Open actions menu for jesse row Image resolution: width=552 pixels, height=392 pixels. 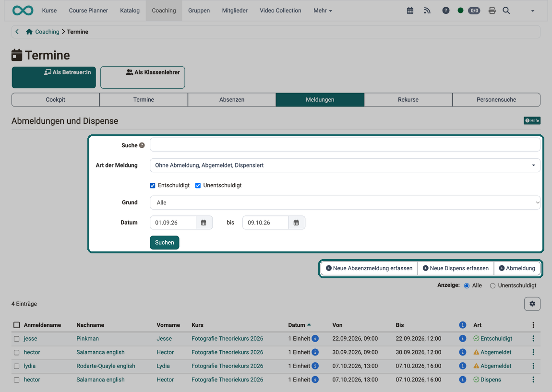point(533,339)
